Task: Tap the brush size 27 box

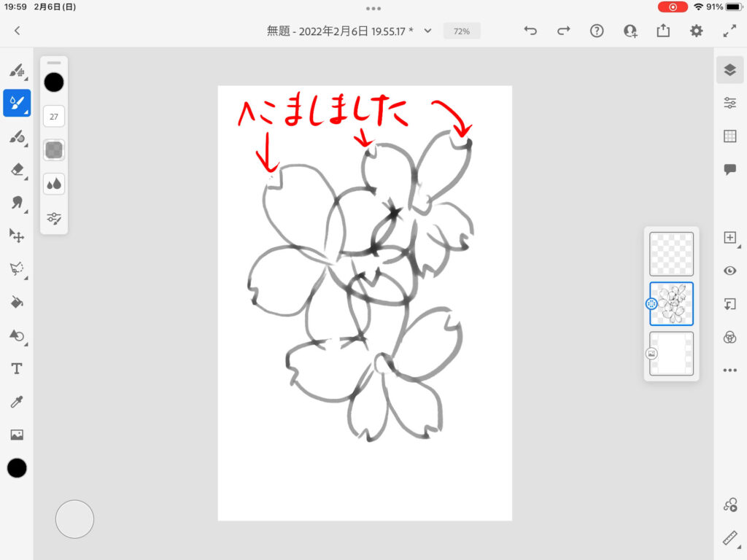Action: point(54,116)
